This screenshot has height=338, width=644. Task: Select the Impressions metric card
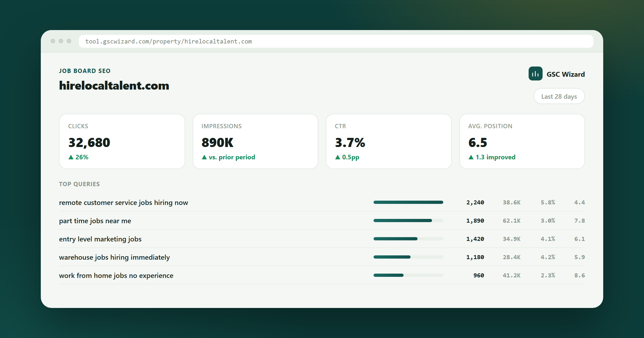pyautogui.click(x=255, y=141)
